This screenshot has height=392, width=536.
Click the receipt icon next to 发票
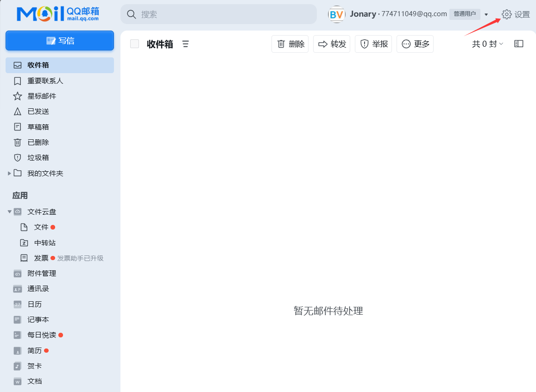click(x=24, y=258)
